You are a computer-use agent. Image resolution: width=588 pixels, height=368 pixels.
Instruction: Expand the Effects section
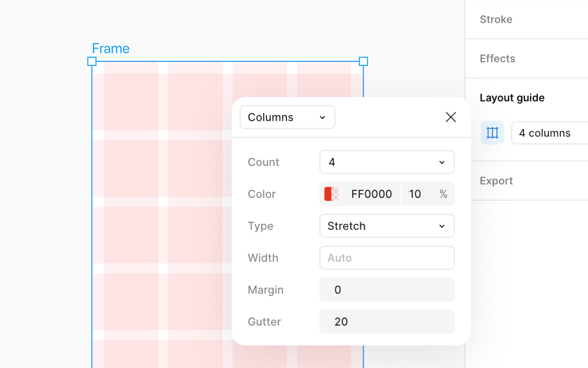pos(497,58)
